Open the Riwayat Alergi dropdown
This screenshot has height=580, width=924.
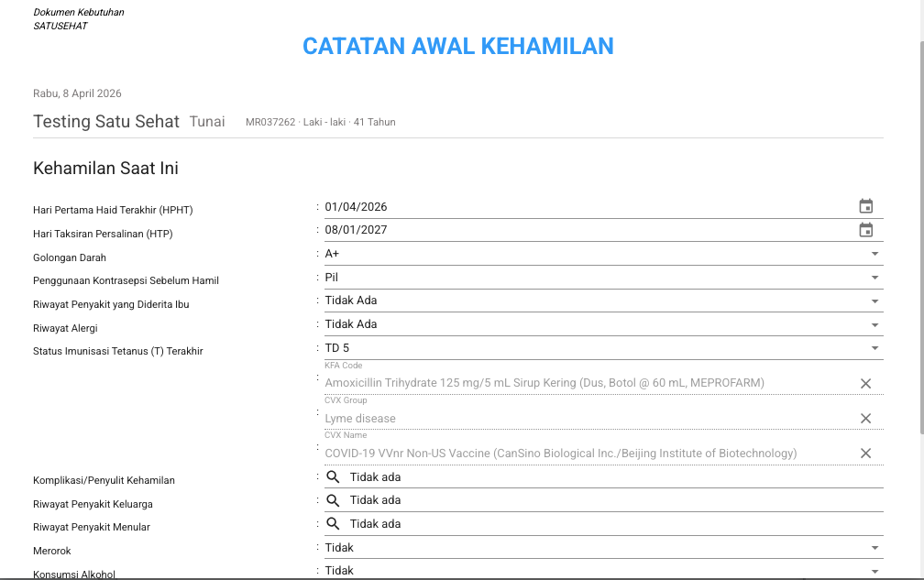pyautogui.click(x=874, y=324)
